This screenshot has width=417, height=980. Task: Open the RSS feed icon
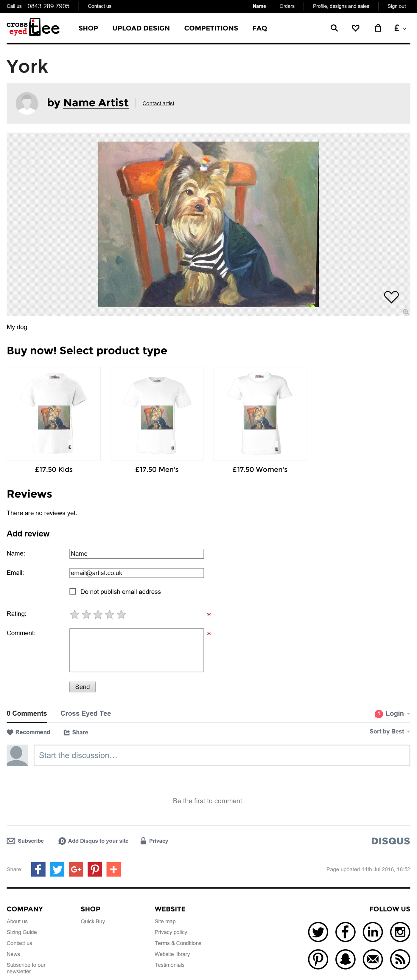[400, 959]
